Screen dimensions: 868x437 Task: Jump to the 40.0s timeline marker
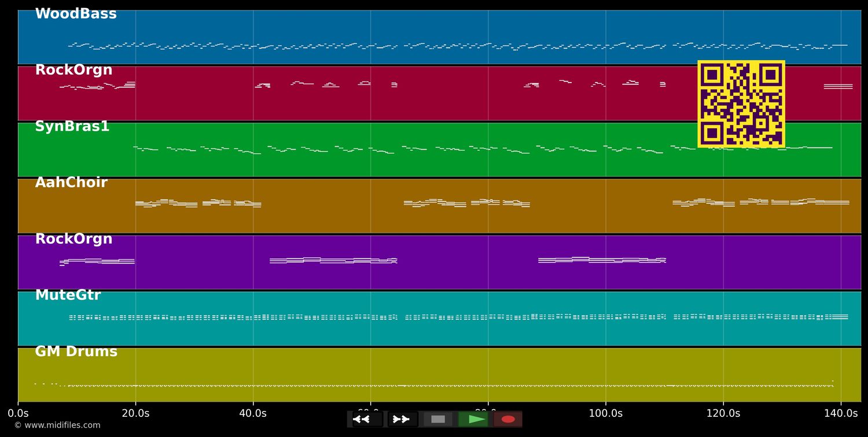pyautogui.click(x=253, y=413)
